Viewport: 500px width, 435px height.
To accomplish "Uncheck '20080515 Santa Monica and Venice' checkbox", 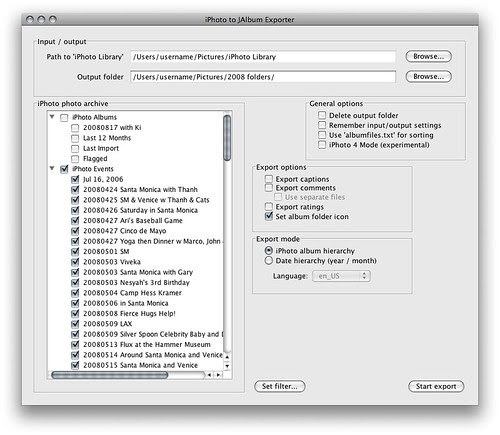I will pos(75,365).
